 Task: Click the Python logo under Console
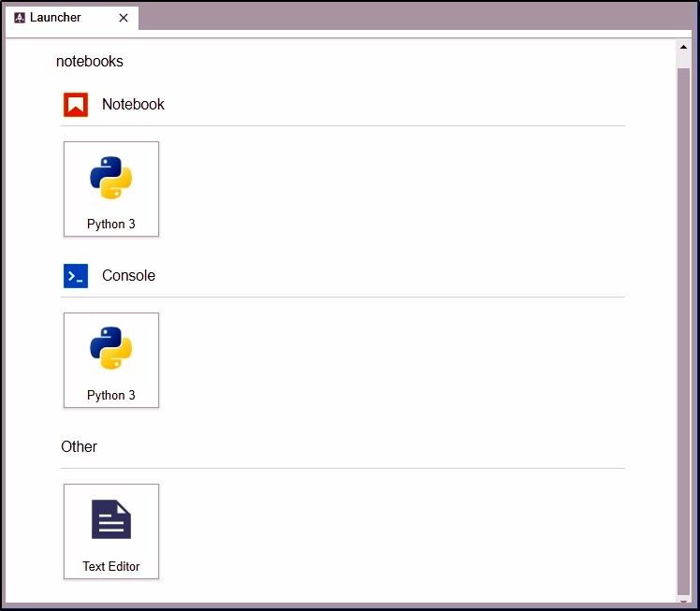(110, 349)
